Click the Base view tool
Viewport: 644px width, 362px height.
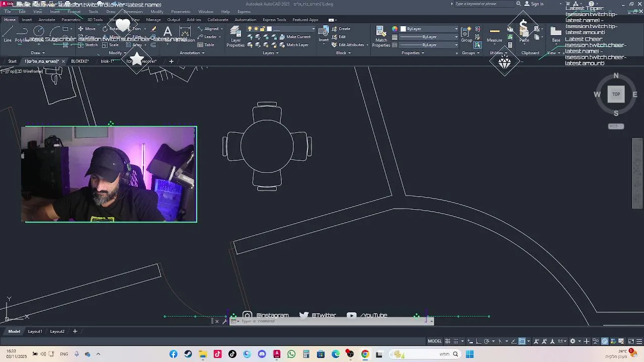(x=556, y=34)
